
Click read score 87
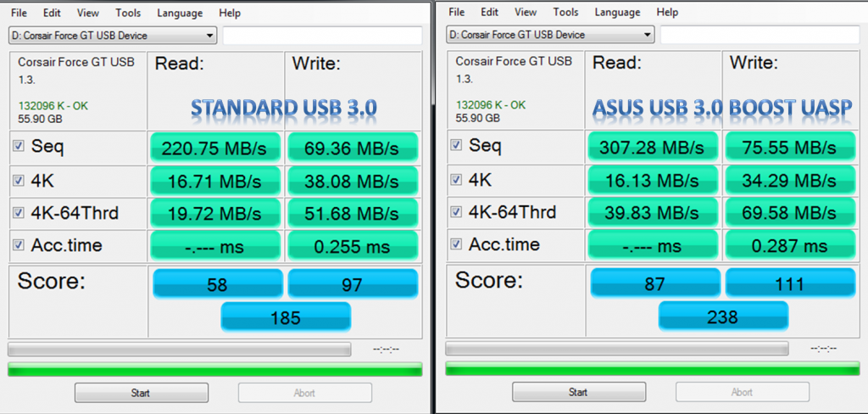click(x=655, y=283)
